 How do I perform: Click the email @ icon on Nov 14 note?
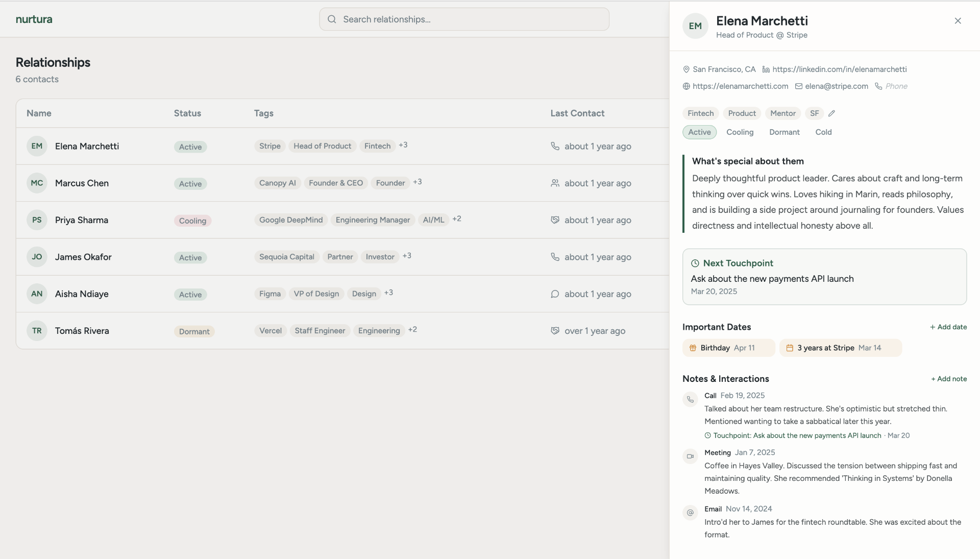[690, 513]
